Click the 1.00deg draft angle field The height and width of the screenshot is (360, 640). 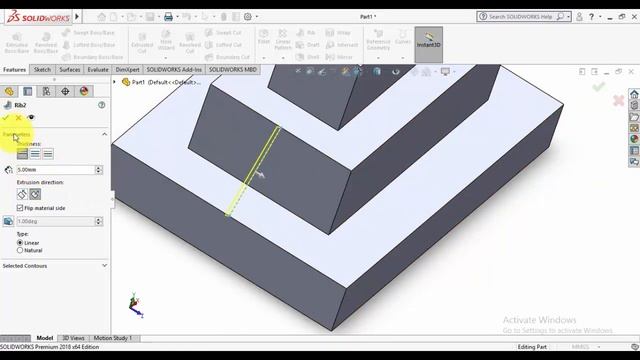pyautogui.click(x=56, y=221)
